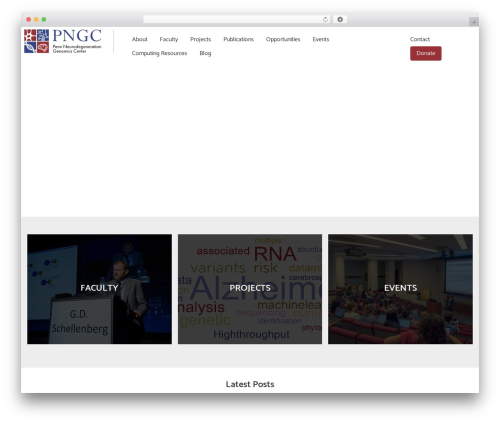This screenshot has height=423, width=500.
Task: Click the yellow minimize window dot
Action: [x=36, y=19]
